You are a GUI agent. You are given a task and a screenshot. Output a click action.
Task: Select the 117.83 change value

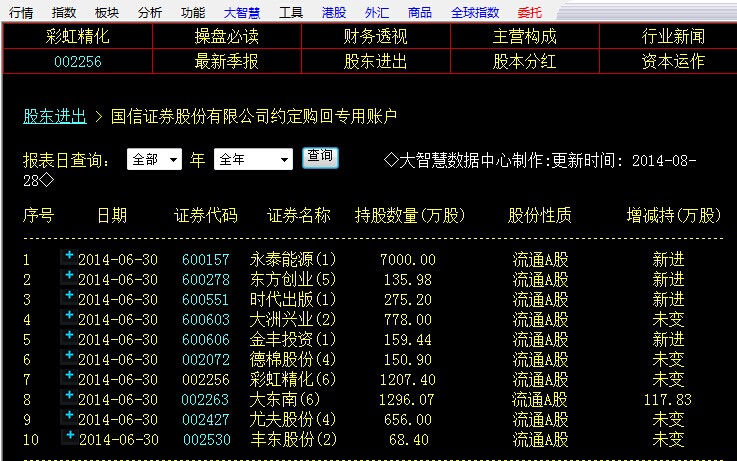click(x=667, y=399)
